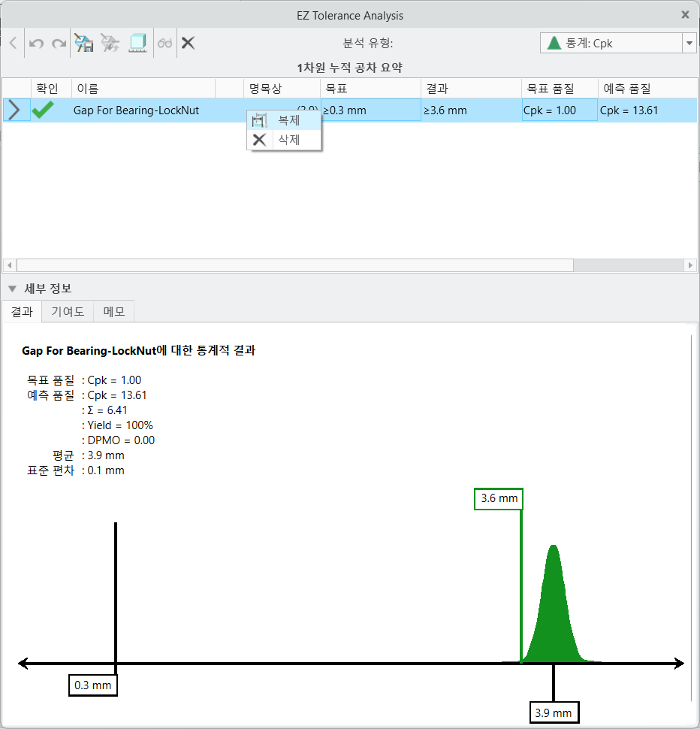Switch to the 결과 tab
The width and height of the screenshot is (700, 729).
[x=22, y=311]
